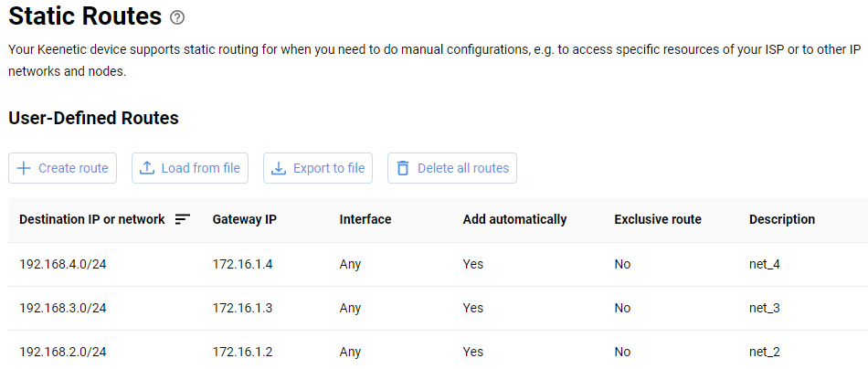868x369 pixels.
Task: Click the Add automatically column header
Action: [514, 219]
